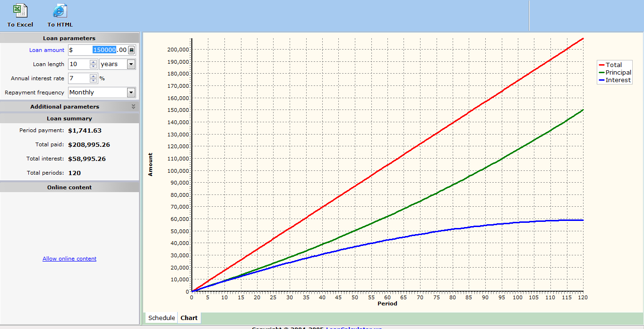
Task: Decrease loan length with down spinner
Action: (94, 67)
